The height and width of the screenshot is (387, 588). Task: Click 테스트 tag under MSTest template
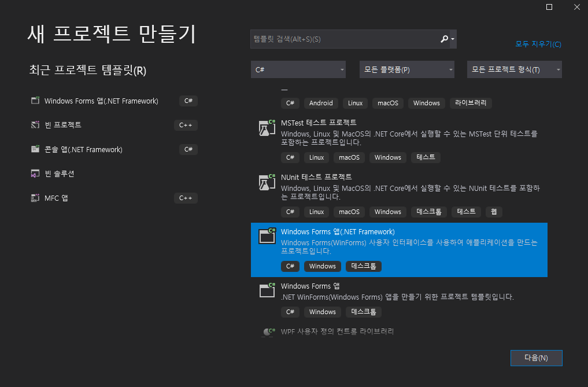click(426, 157)
